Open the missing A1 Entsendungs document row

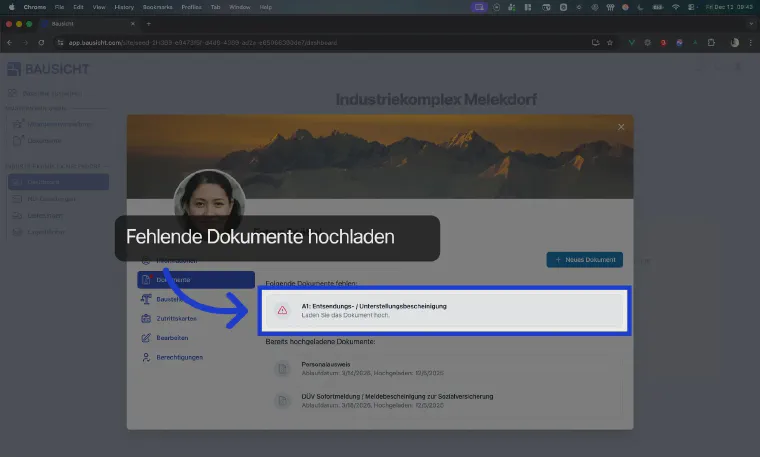coord(444,311)
